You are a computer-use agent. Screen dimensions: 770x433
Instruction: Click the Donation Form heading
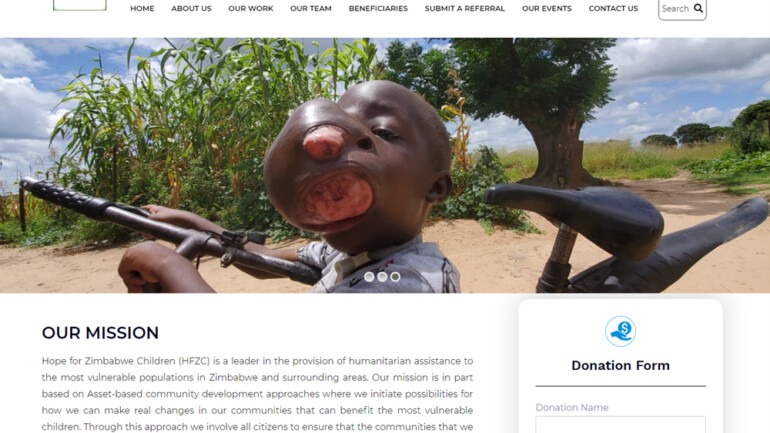tap(620, 365)
